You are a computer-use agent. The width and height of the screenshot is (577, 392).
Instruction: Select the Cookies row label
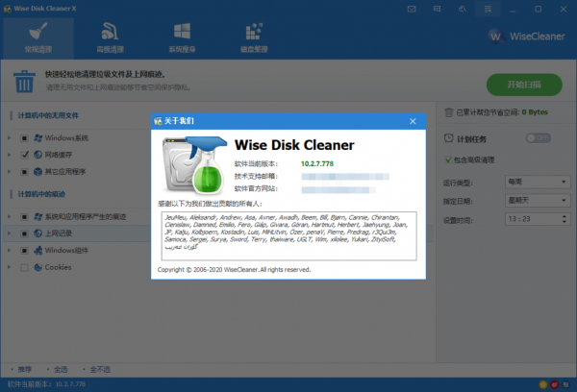pyautogui.click(x=58, y=267)
